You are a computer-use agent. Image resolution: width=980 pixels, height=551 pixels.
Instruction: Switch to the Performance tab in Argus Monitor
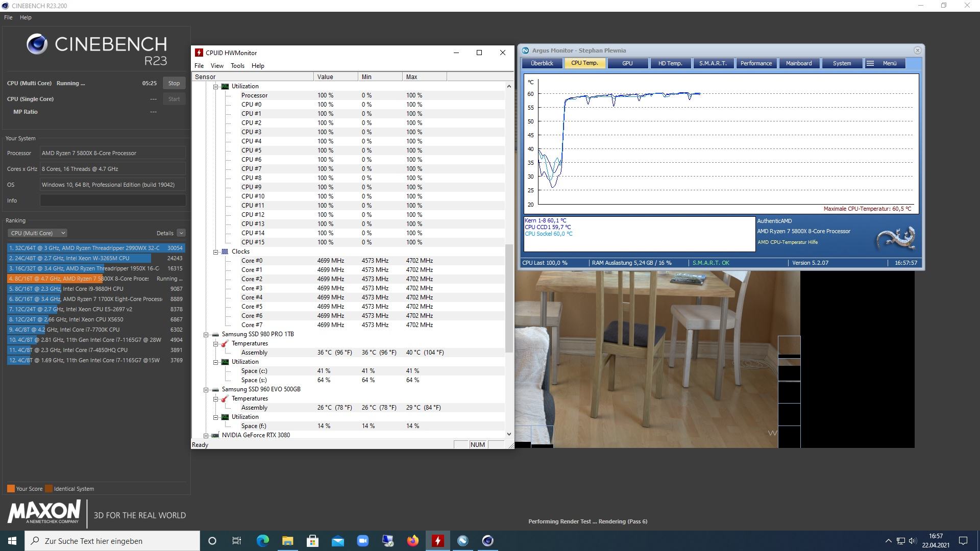point(756,63)
